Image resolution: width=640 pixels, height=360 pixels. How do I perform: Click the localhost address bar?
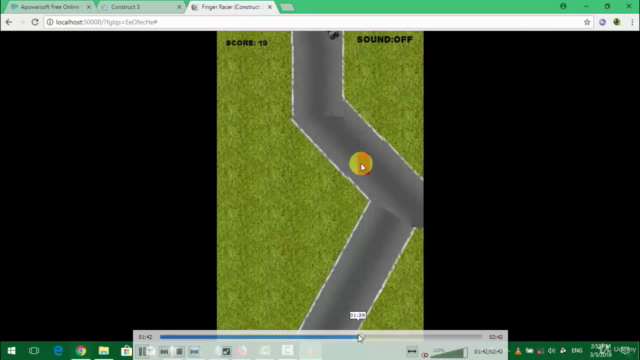tap(318, 22)
